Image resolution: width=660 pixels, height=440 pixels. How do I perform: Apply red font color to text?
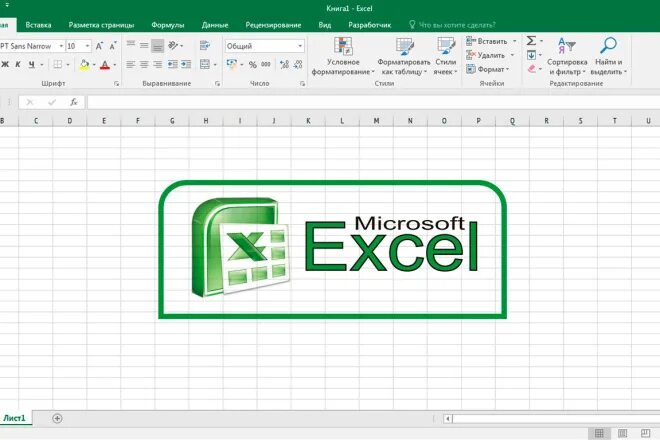pyautogui.click(x=105, y=64)
